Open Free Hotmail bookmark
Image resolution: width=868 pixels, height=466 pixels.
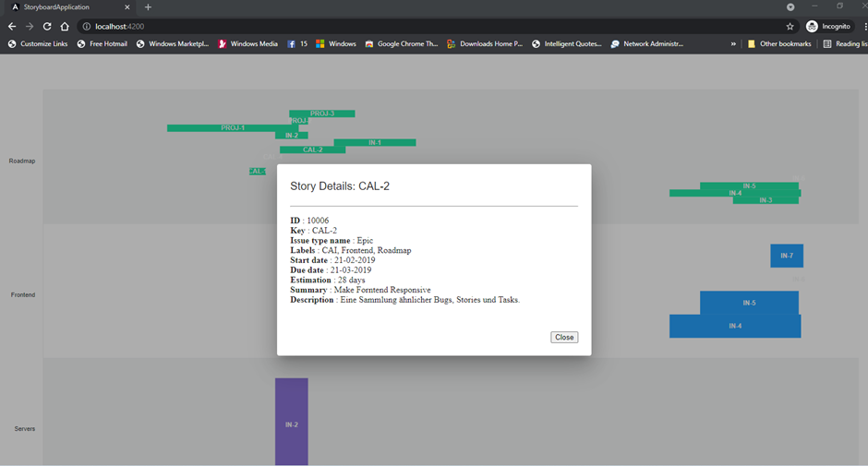[102, 43]
